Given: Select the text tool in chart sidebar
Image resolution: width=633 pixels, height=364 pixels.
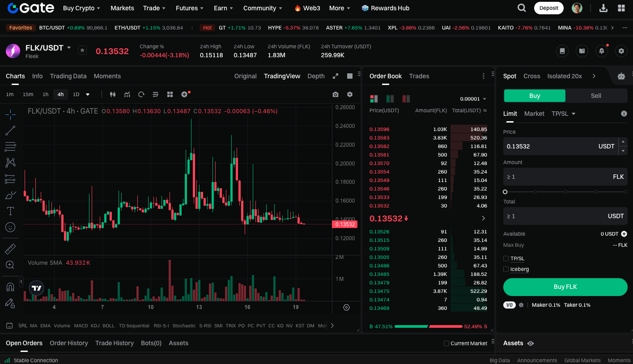Looking at the screenshot, I should tap(10, 211).
